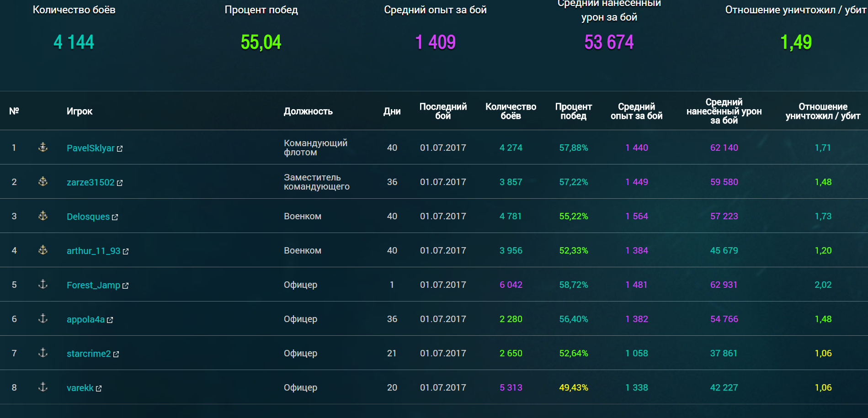Click the commander rank icon beside PavelSklyar
This screenshot has width=868, height=418.
pyautogui.click(x=43, y=147)
